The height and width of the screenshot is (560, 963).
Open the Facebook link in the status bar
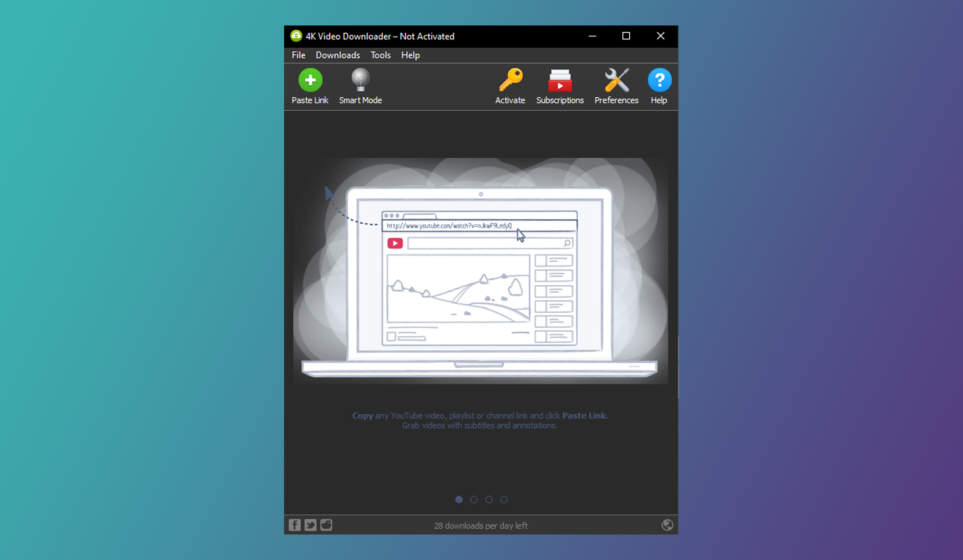point(295,525)
